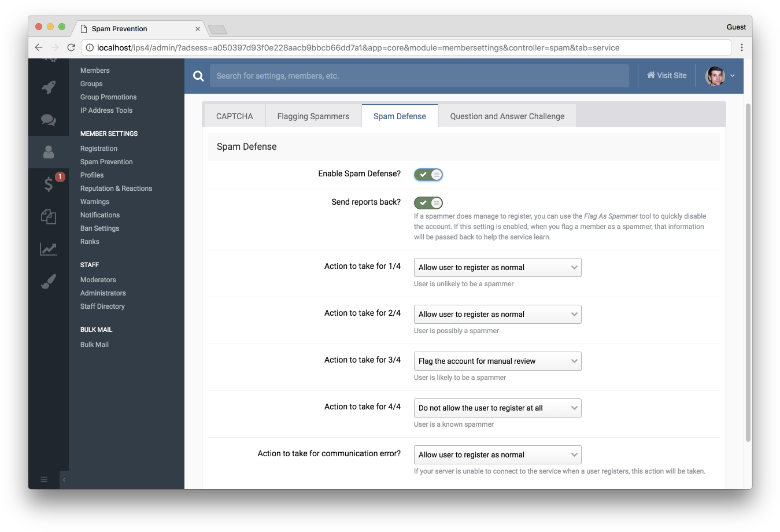This screenshot has height=532, width=780.
Task: Open the paintbrush customization section
Action: (x=49, y=282)
